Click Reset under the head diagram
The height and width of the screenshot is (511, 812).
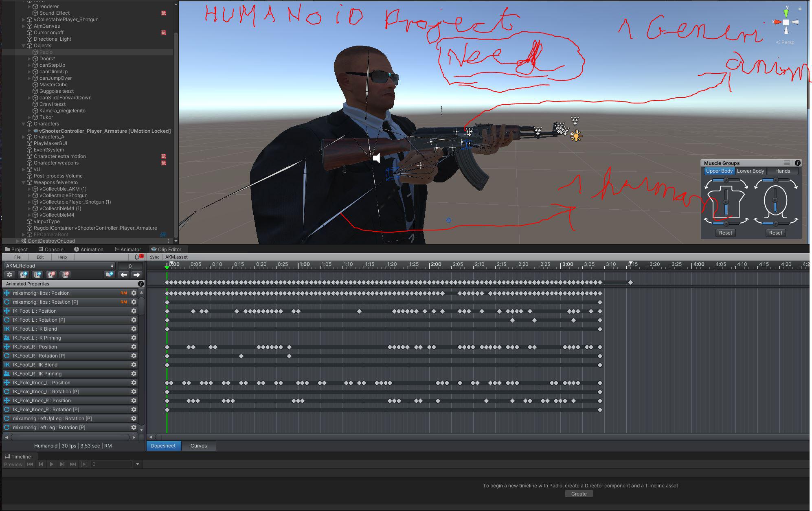[x=775, y=233]
